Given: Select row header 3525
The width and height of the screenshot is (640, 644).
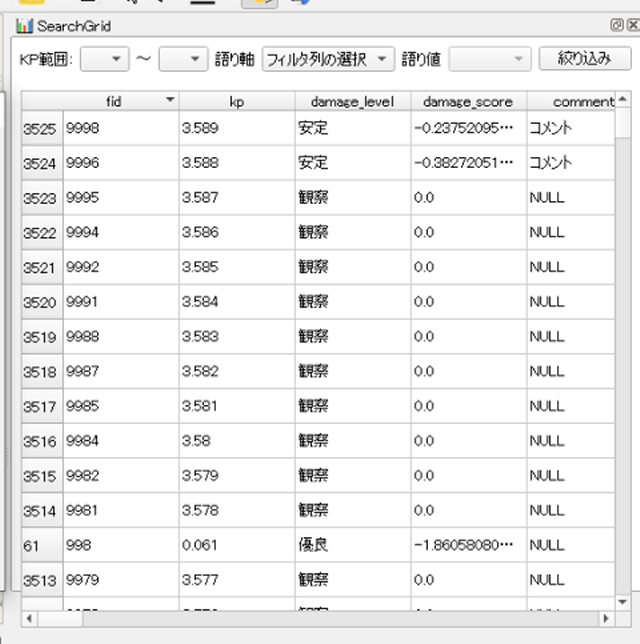Looking at the screenshot, I should (41, 128).
